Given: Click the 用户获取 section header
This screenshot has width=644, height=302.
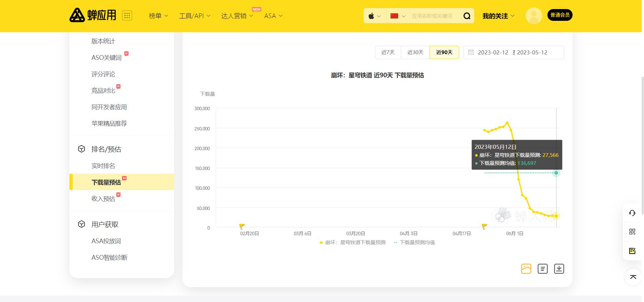Looking at the screenshot, I should 105,224.
